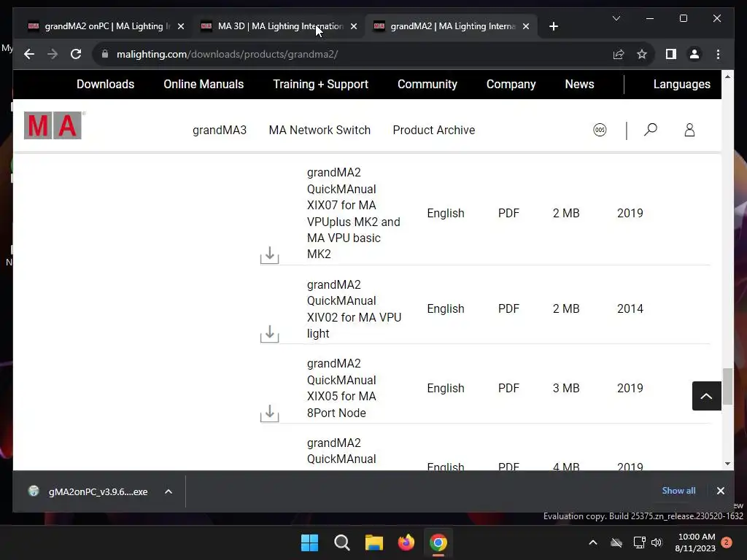Open the Windows Start menu

click(x=309, y=542)
